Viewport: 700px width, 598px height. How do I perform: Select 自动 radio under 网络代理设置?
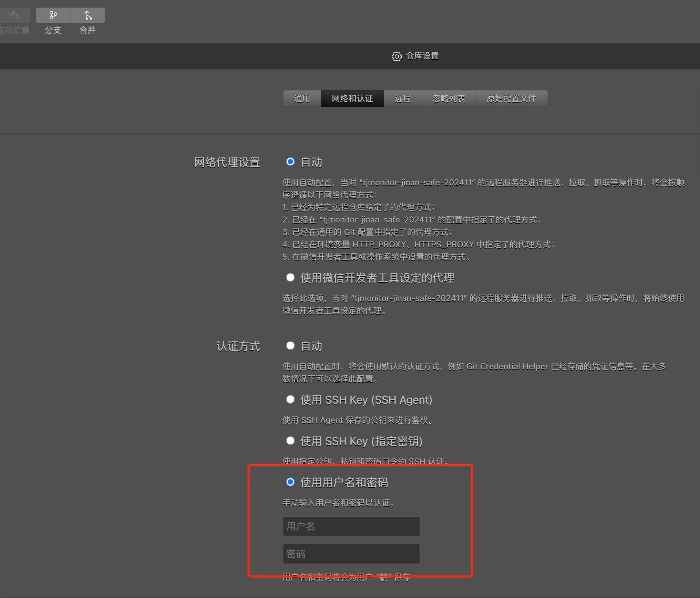(x=290, y=162)
